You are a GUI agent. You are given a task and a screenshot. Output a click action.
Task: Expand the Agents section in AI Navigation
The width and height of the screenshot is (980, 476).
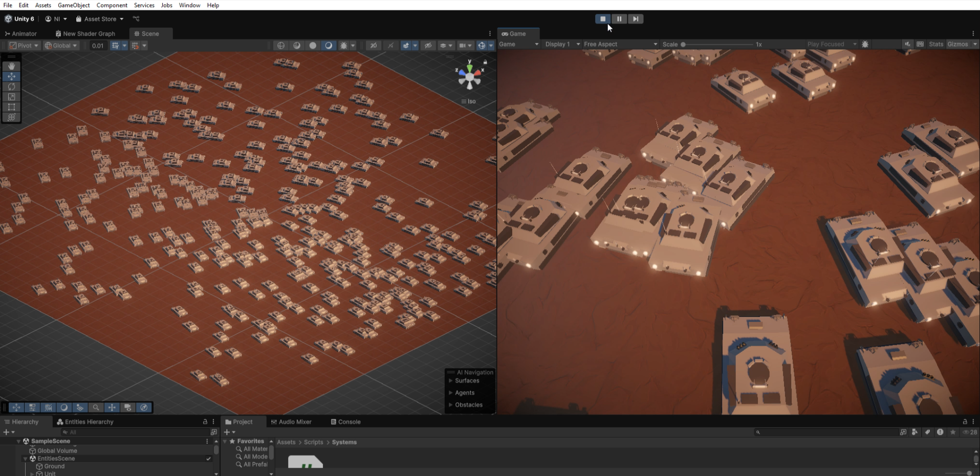[465, 393]
